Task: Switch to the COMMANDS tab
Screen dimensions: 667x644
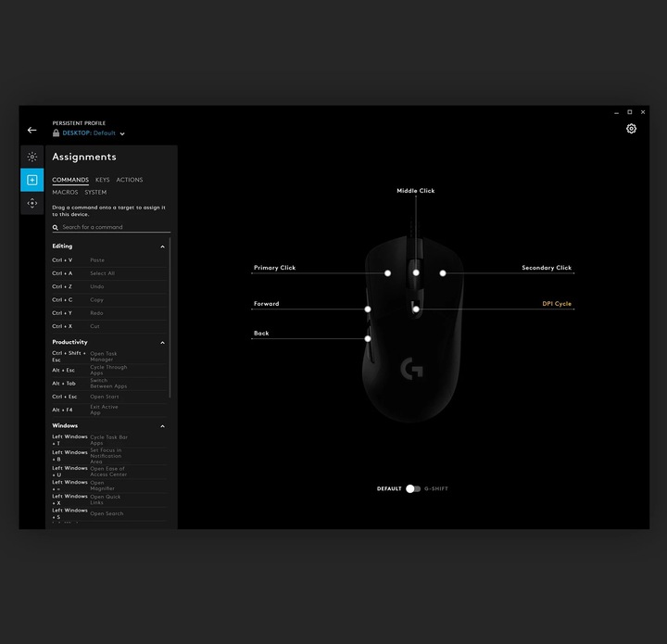Action: 70,180
